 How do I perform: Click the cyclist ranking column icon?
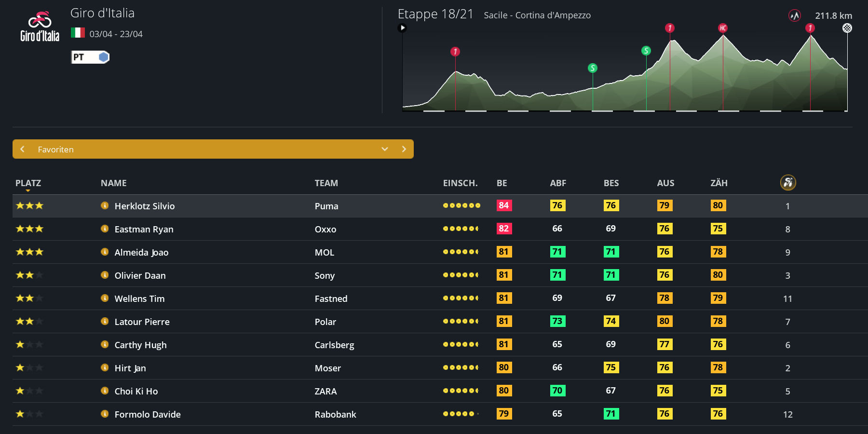pos(787,183)
